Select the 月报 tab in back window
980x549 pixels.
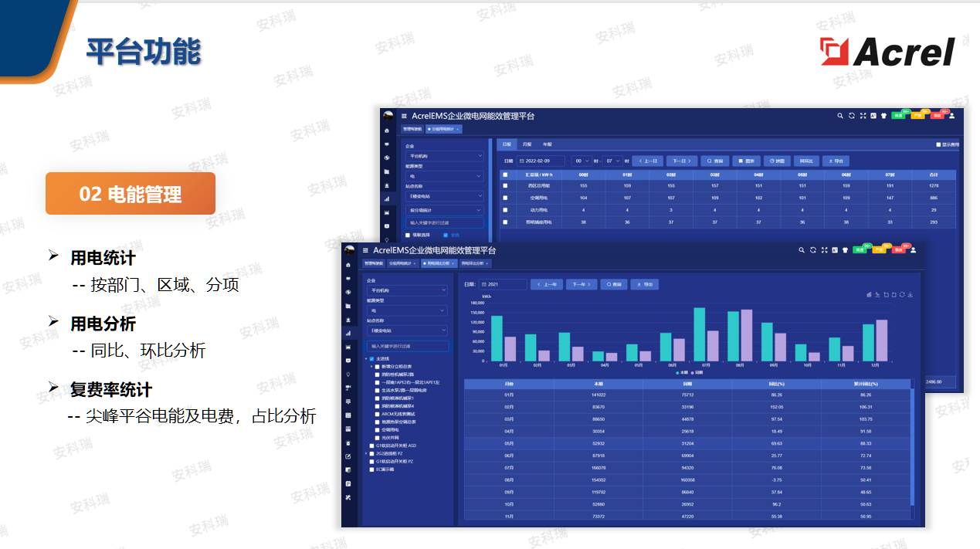(527, 144)
